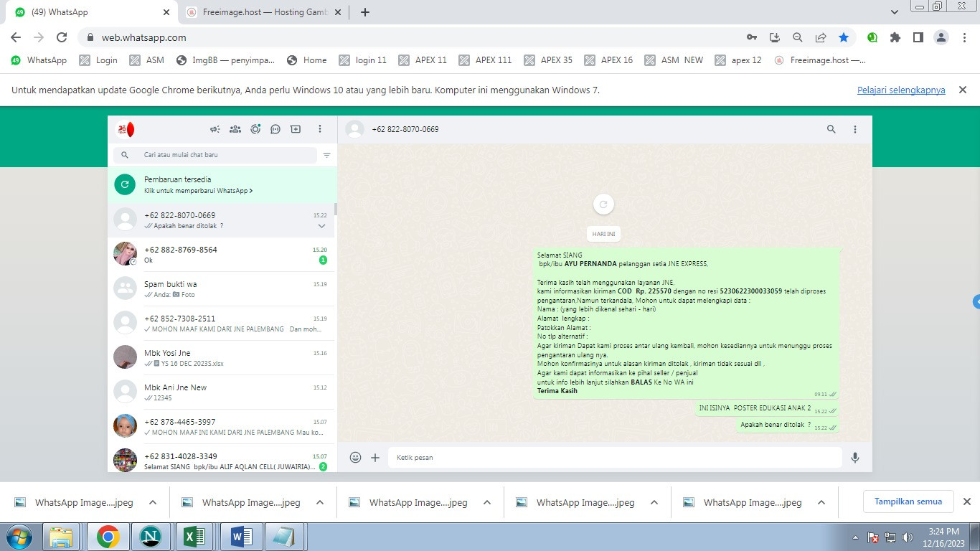The height and width of the screenshot is (551, 980).
Task: Go back with the Chrome back arrow
Action: point(16,37)
